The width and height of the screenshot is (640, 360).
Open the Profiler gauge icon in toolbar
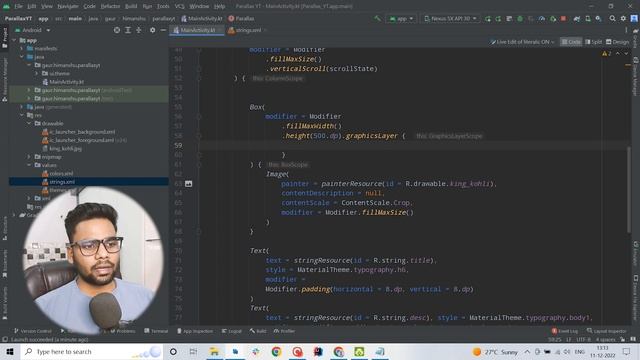[542, 18]
